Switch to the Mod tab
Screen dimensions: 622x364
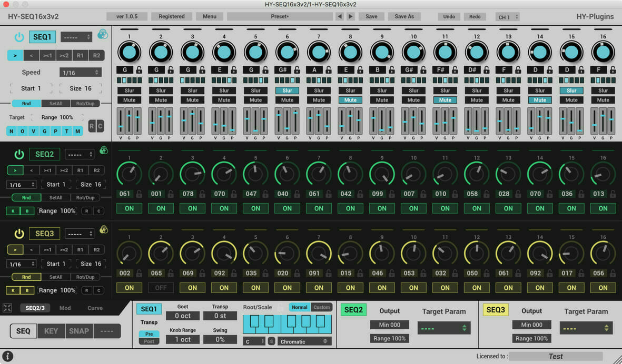[x=65, y=308]
